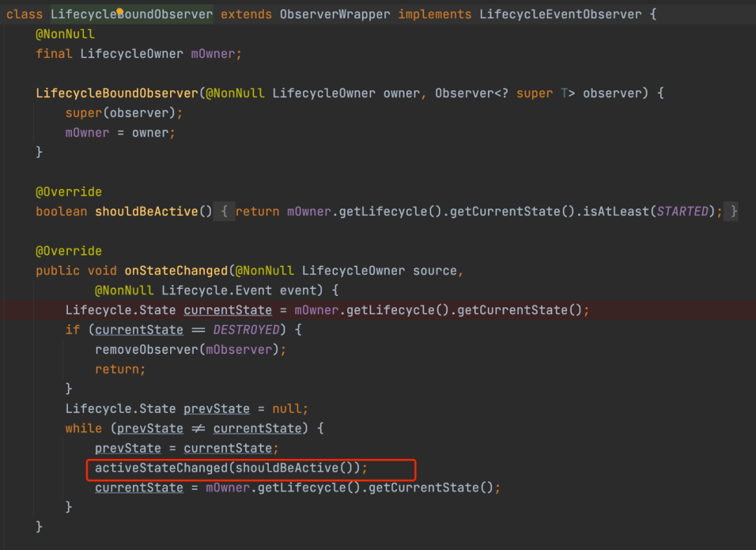Click the STARTED constant
This screenshot has height=550, width=756.
[x=682, y=211]
